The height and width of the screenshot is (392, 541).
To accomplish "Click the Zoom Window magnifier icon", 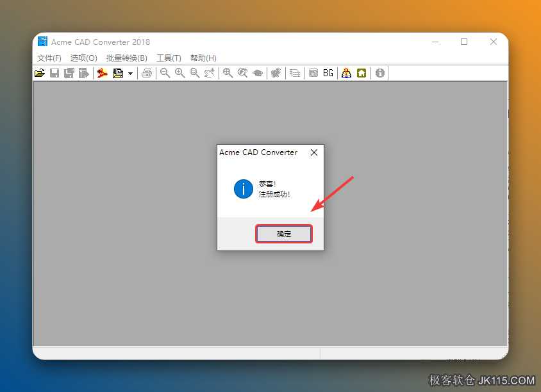I will tap(195, 73).
